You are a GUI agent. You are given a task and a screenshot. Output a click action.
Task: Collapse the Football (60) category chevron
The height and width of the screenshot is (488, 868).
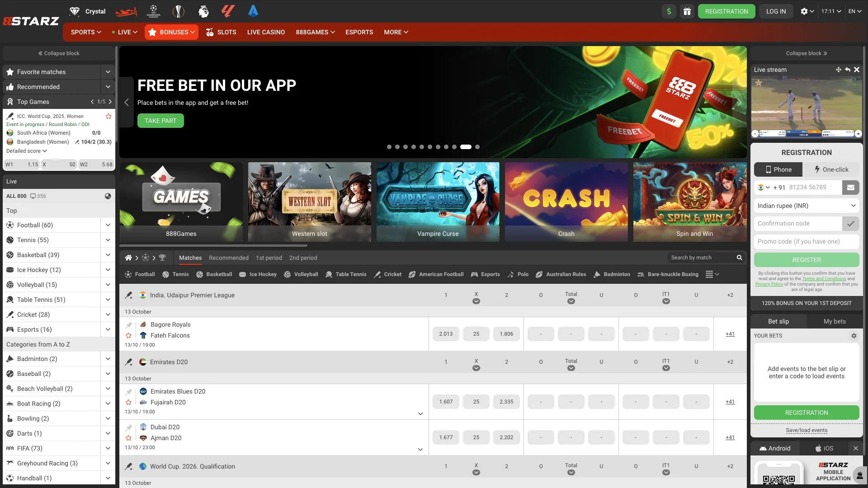pos(108,225)
